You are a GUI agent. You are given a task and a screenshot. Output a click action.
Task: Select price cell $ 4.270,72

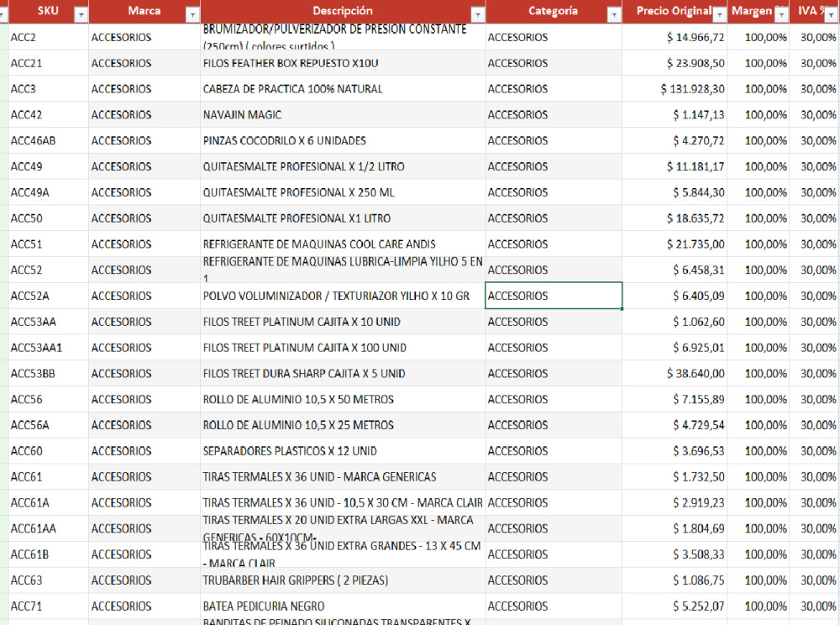click(x=674, y=140)
